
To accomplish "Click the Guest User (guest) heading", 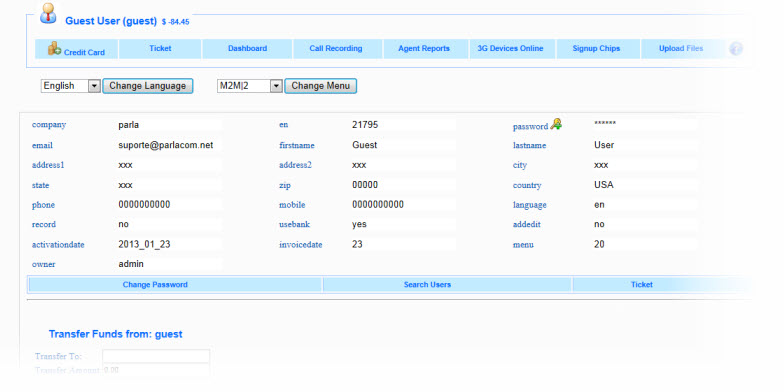I will point(111,21).
